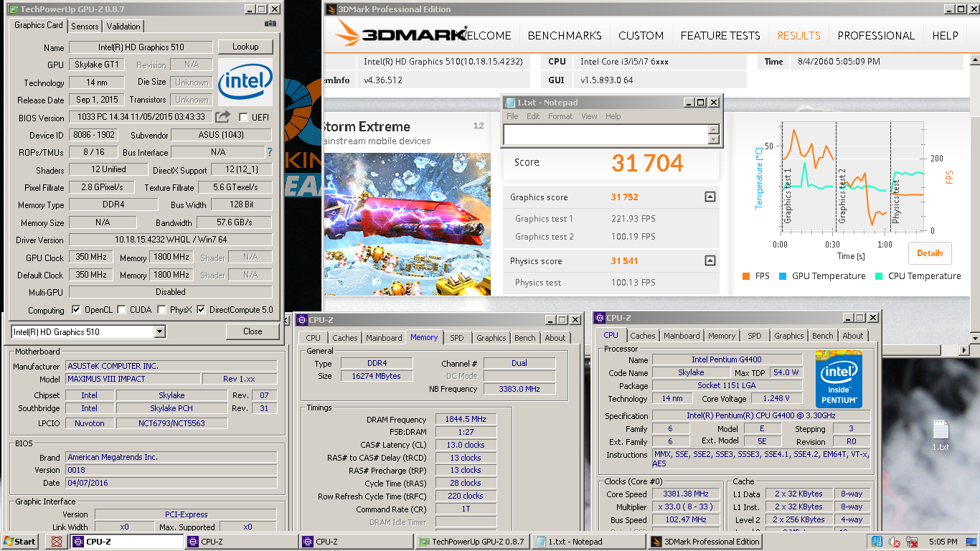Image resolution: width=980 pixels, height=551 pixels.
Task: Switch to Sensors tab in GPU-Z
Action: (85, 27)
